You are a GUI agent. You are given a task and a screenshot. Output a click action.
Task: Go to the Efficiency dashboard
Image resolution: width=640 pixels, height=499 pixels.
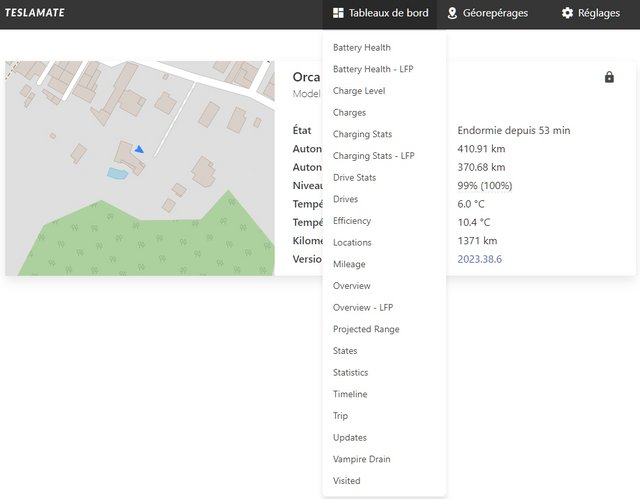352,220
